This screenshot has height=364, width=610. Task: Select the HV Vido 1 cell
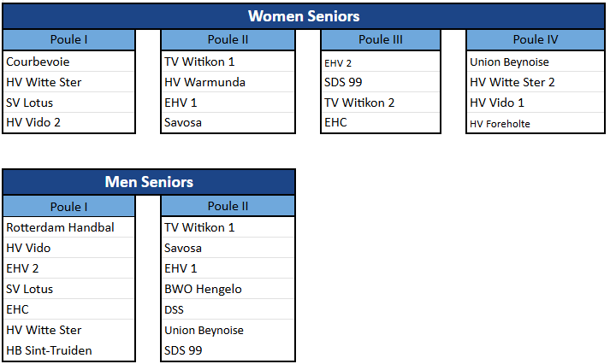535,103
